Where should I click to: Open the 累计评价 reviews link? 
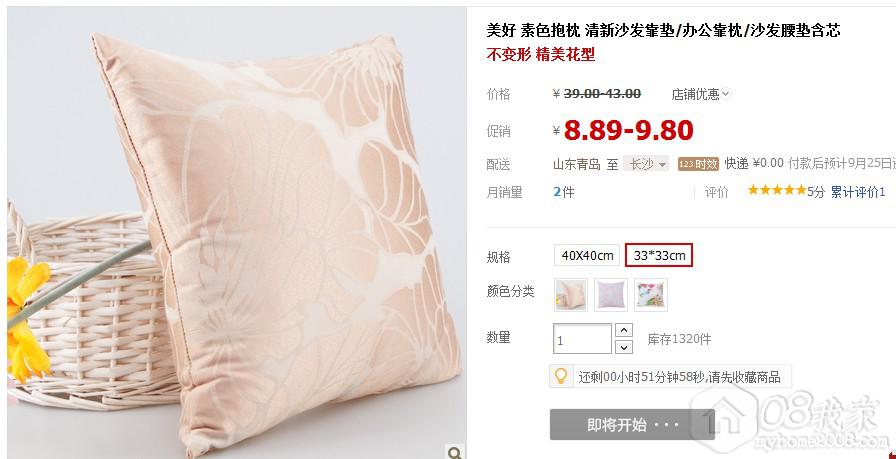coord(858,192)
